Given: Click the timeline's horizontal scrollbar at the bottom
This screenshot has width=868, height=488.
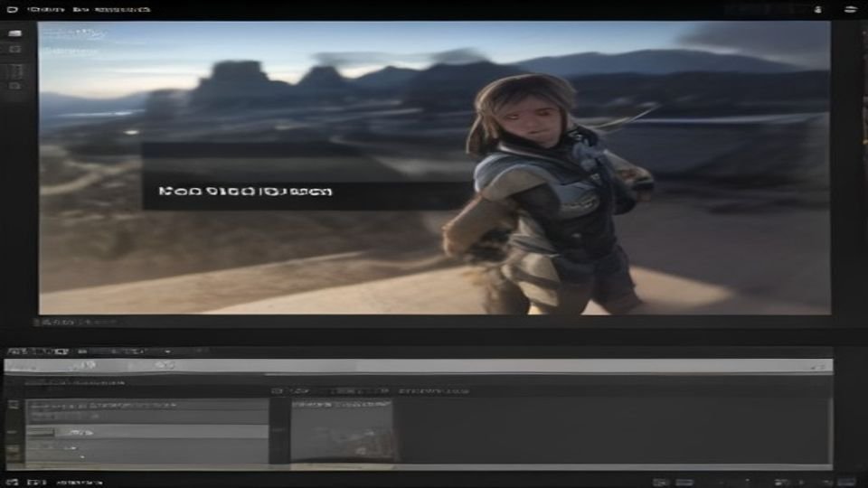Looking at the screenshot, I should click(x=419, y=467).
